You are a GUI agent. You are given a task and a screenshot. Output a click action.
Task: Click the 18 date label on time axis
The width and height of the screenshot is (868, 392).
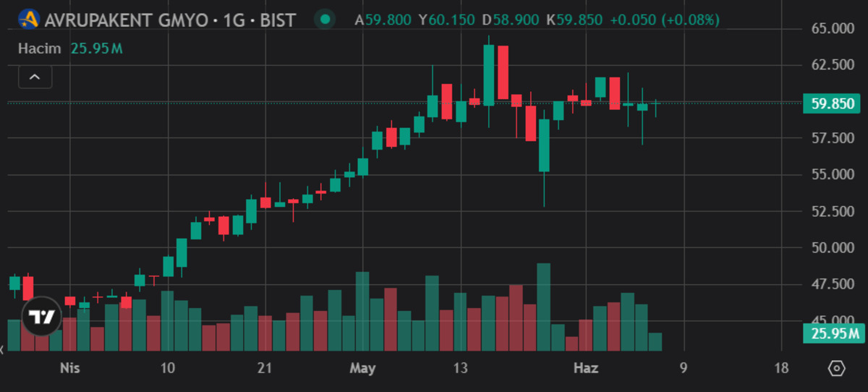click(x=781, y=368)
